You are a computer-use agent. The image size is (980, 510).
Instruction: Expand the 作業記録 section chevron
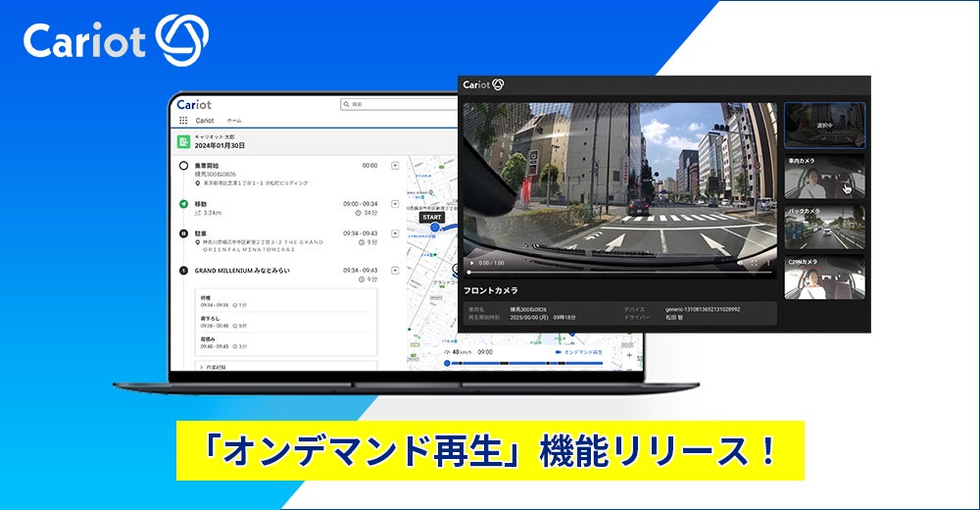pyautogui.click(x=201, y=368)
